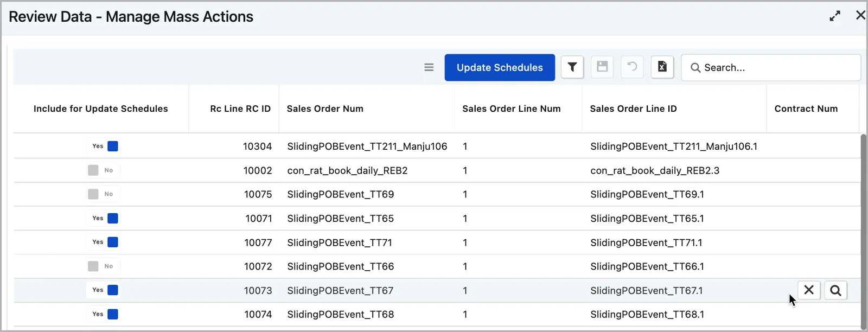Toggle the No switch for con_rat_book_daily_REB2
Screen dimensions: 868x332
(x=103, y=170)
